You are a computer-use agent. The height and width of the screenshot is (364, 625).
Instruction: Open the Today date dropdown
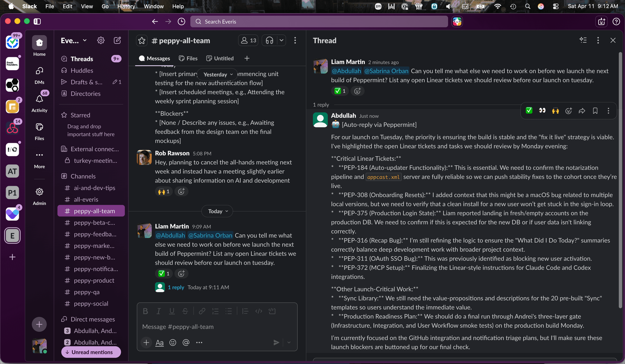coord(217,211)
